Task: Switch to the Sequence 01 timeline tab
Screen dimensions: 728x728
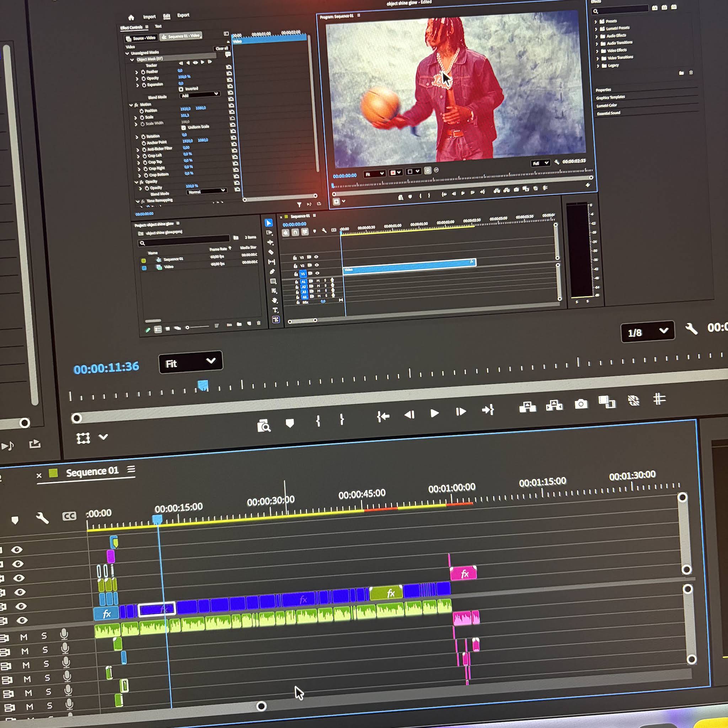Action: point(92,471)
